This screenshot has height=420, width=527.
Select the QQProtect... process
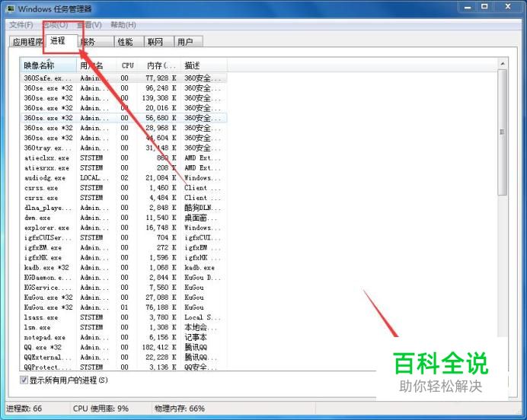(x=123, y=367)
